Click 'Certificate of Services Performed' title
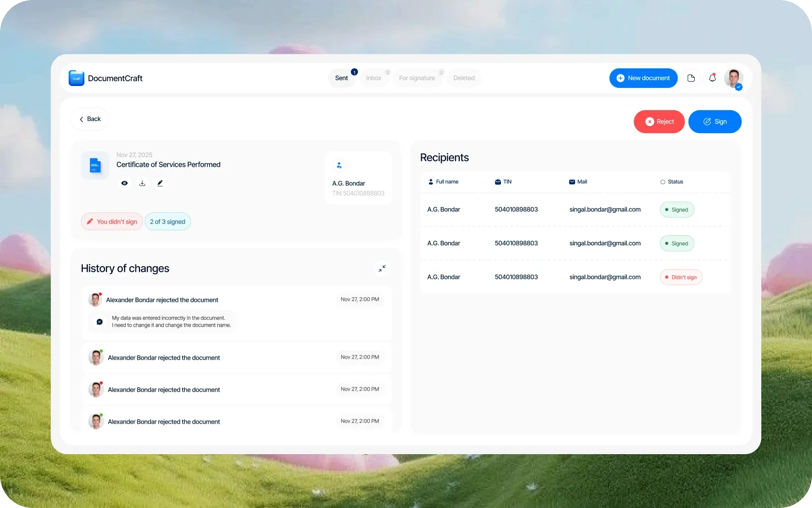This screenshot has height=508, width=812. (x=168, y=165)
